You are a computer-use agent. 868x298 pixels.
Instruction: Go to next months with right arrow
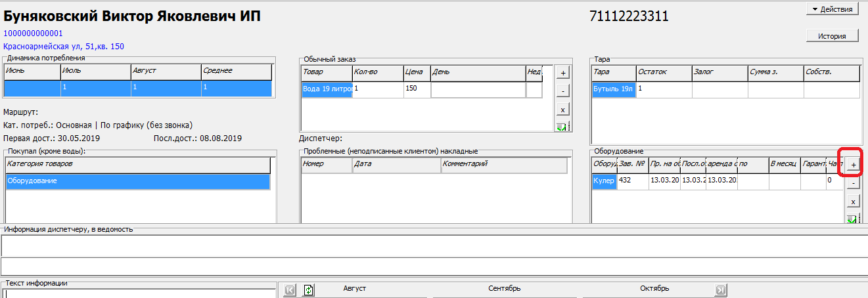click(x=720, y=289)
